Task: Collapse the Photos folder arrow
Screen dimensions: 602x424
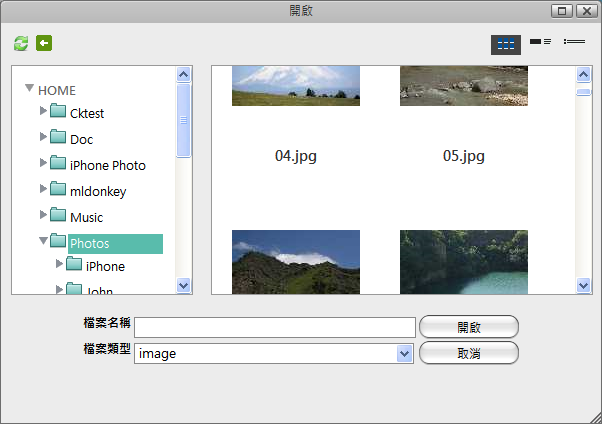Action: tap(43, 242)
